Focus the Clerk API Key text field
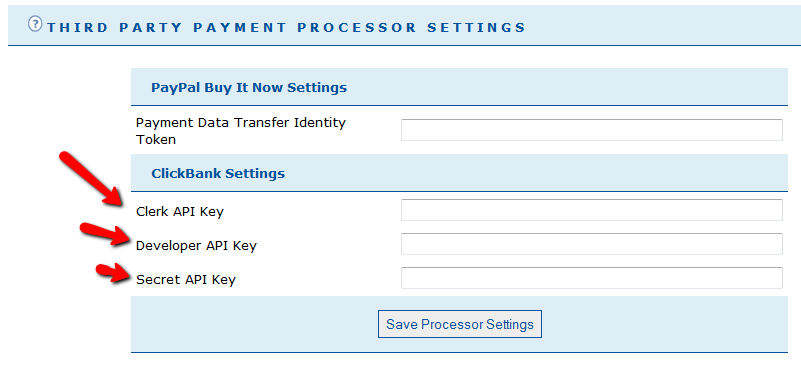Screen dimensions: 801x377 592,210
